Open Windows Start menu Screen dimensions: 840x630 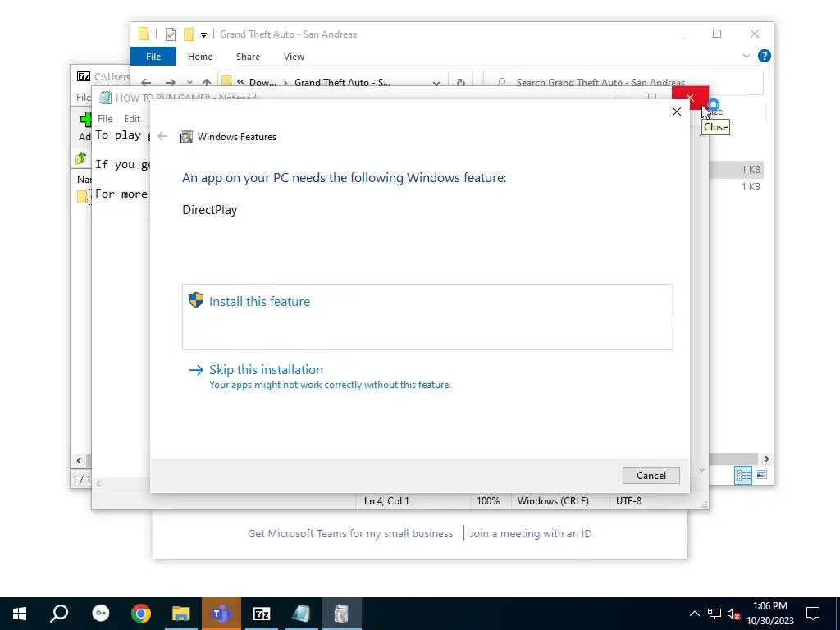20,614
